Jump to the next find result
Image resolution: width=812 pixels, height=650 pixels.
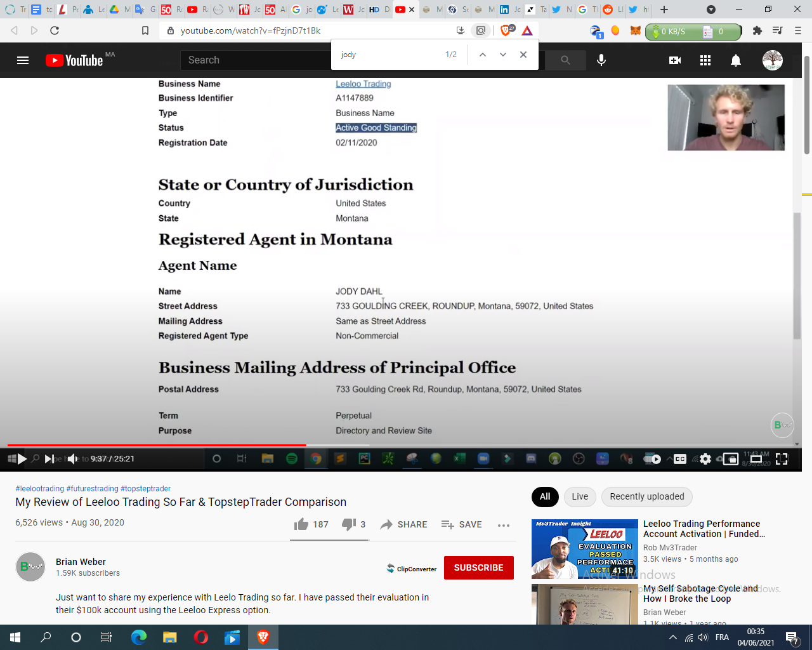503,55
